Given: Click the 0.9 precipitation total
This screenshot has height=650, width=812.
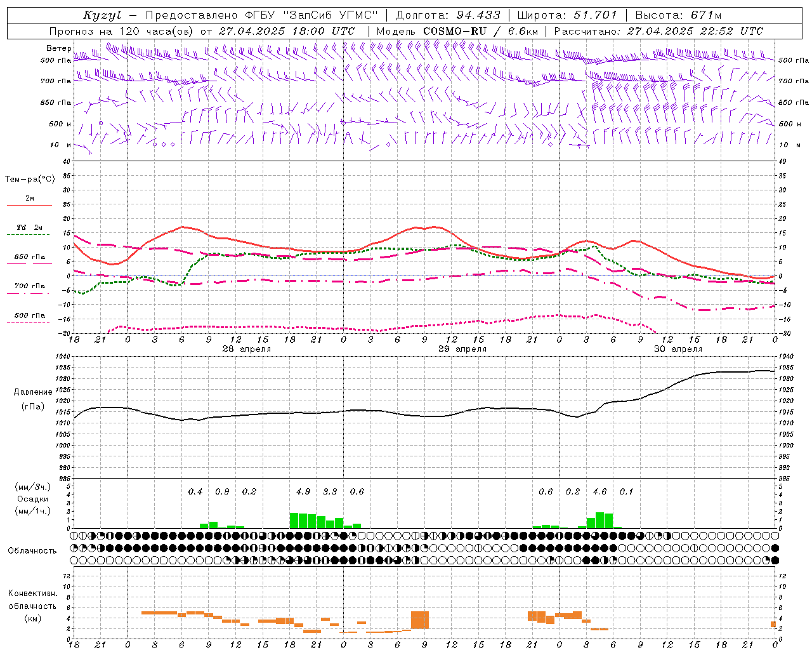Looking at the screenshot, I should click(222, 491).
